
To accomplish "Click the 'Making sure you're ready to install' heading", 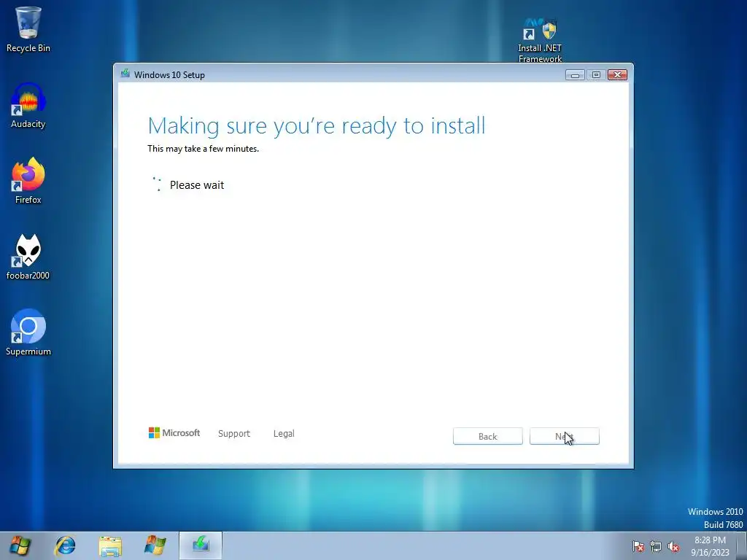I will pos(317,126).
